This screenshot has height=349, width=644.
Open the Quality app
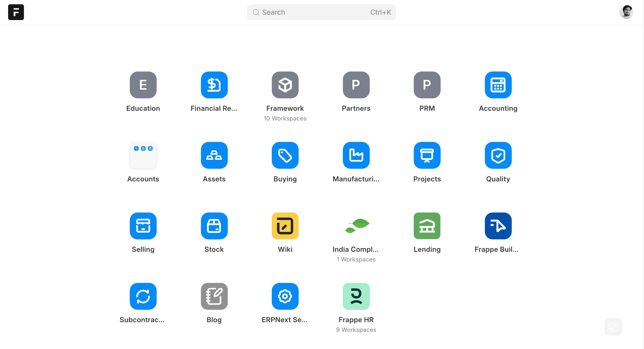click(x=498, y=155)
